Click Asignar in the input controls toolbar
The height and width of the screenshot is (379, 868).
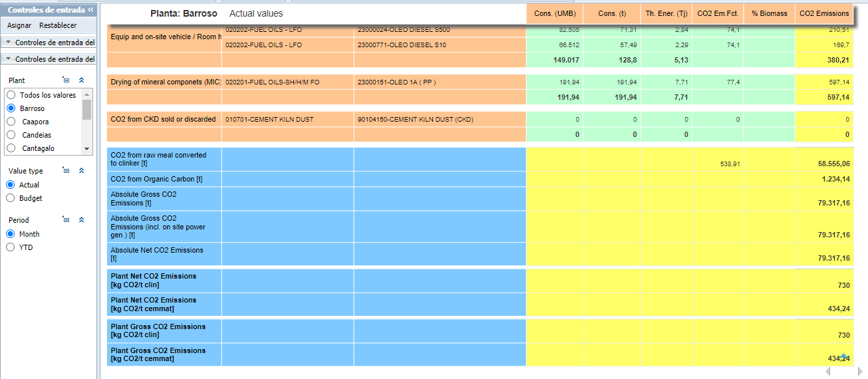click(x=19, y=25)
